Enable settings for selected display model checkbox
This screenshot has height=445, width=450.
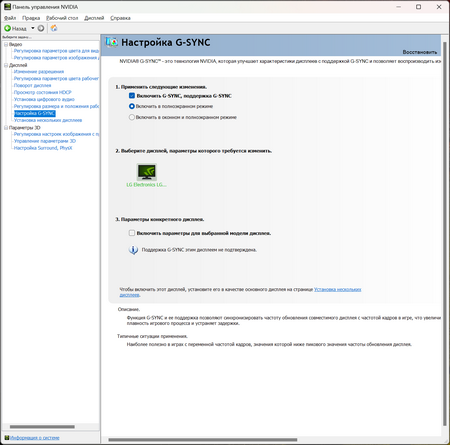pos(132,233)
